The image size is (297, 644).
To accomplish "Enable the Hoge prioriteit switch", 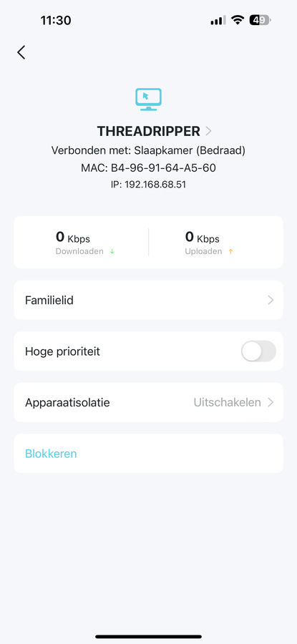I will [258, 351].
